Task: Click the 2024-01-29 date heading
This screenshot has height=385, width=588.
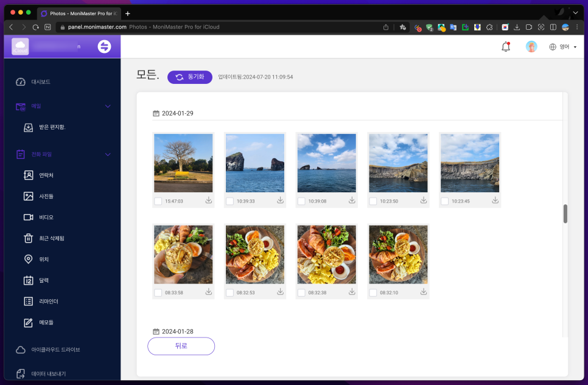Action: point(177,113)
